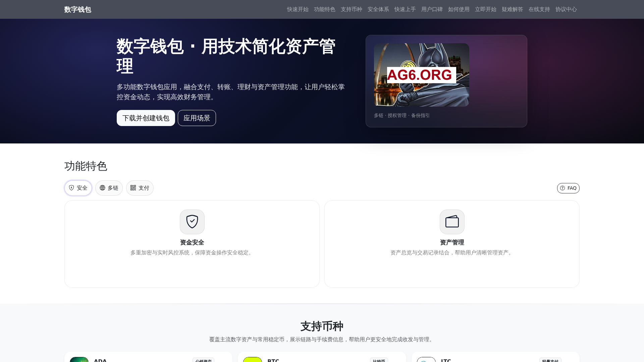
Task: Open 协议中心 in the navigation bar
Action: [566, 9]
